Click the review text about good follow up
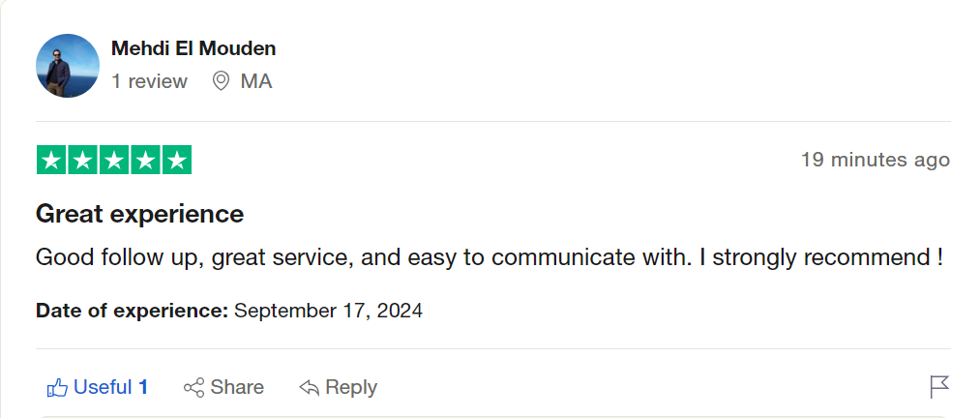Image resolution: width=980 pixels, height=418 pixels. click(489, 258)
